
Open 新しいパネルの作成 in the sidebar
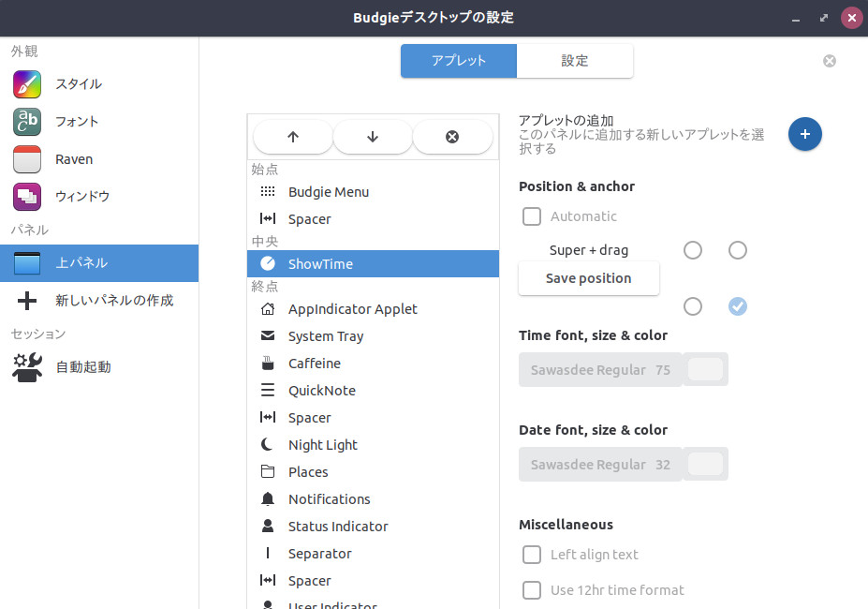99,301
